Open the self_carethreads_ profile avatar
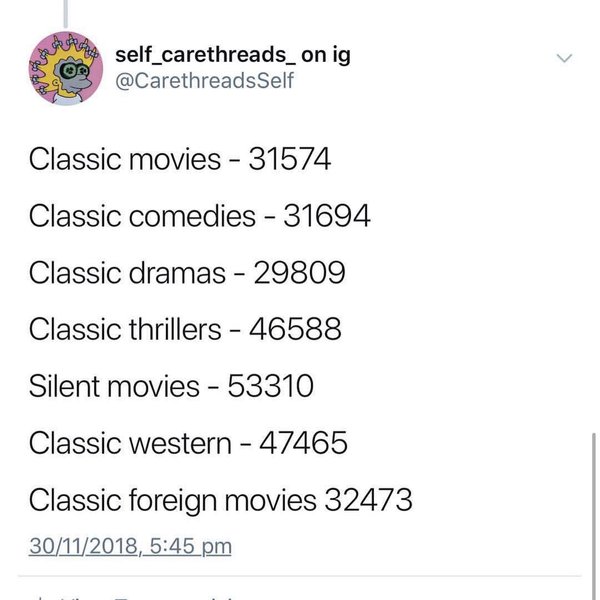This screenshot has height=600, width=600. (x=63, y=67)
